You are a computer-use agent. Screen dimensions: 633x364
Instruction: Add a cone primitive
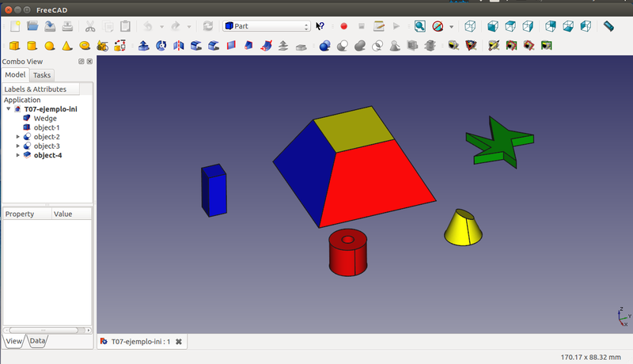click(66, 46)
